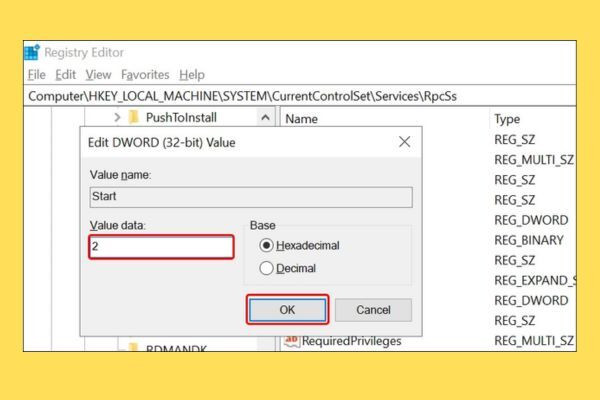This screenshot has height=400, width=600.
Task: Click the tree pane scroll-up arrow
Action: (265, 118)
